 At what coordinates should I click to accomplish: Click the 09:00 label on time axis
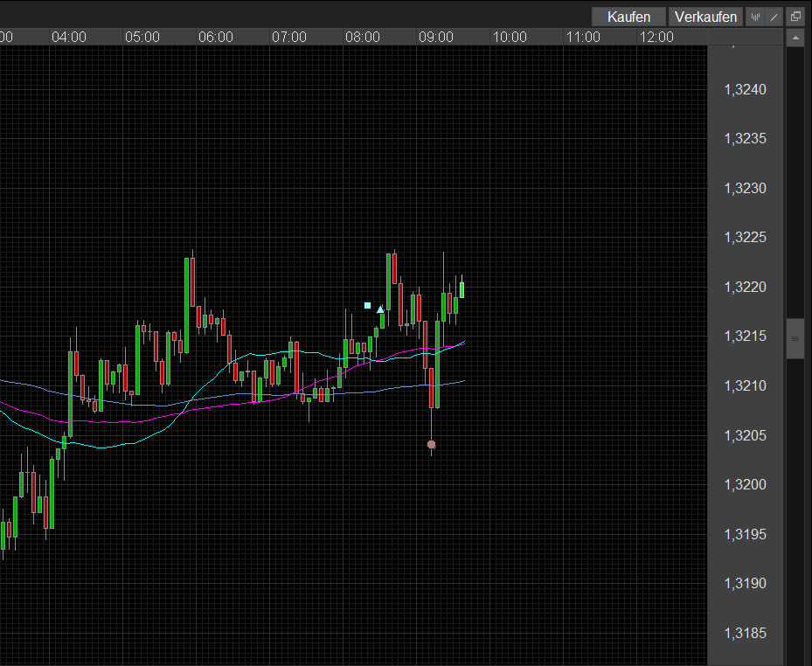436,37
